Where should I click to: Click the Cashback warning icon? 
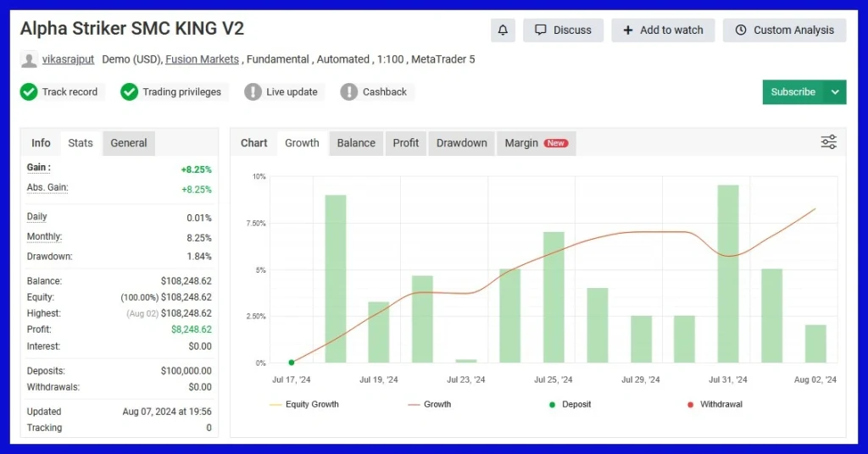click(x=349, y=91)
